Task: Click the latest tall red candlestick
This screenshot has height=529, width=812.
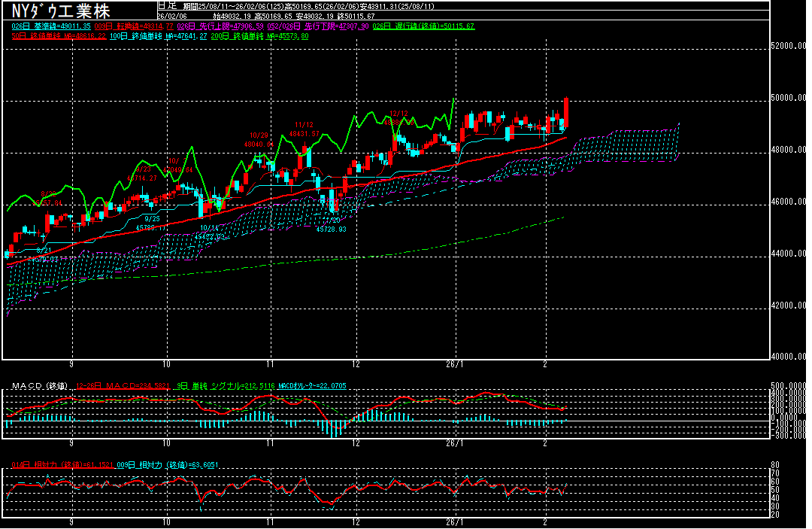Action: pos(565,113)
